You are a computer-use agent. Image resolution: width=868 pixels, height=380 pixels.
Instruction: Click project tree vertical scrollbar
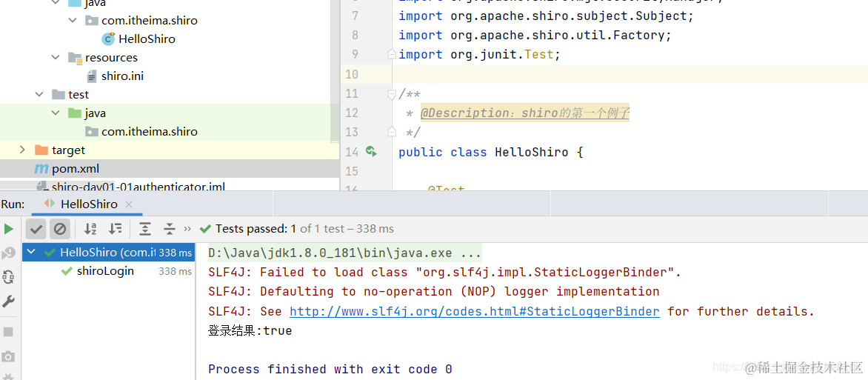coord(334,70)
